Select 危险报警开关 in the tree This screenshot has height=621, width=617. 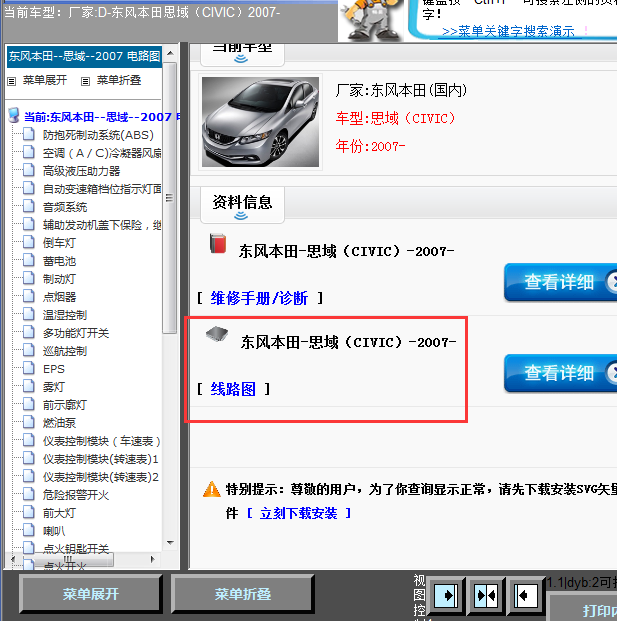click(76, 495)
